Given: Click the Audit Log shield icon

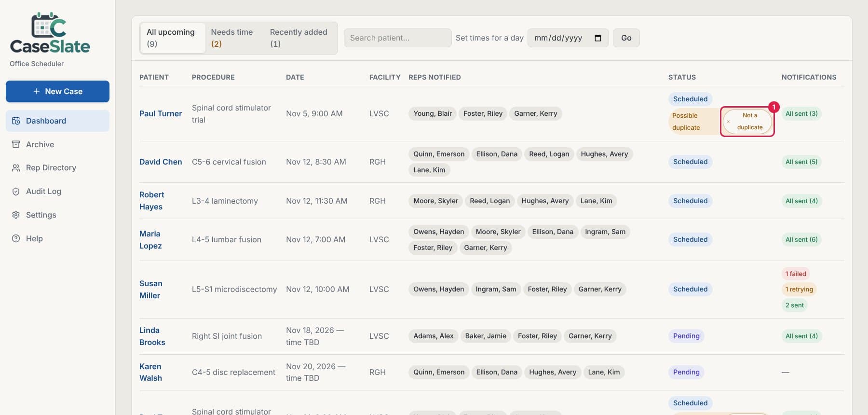Looking at the screenshot, I should (x=16, y=191).
